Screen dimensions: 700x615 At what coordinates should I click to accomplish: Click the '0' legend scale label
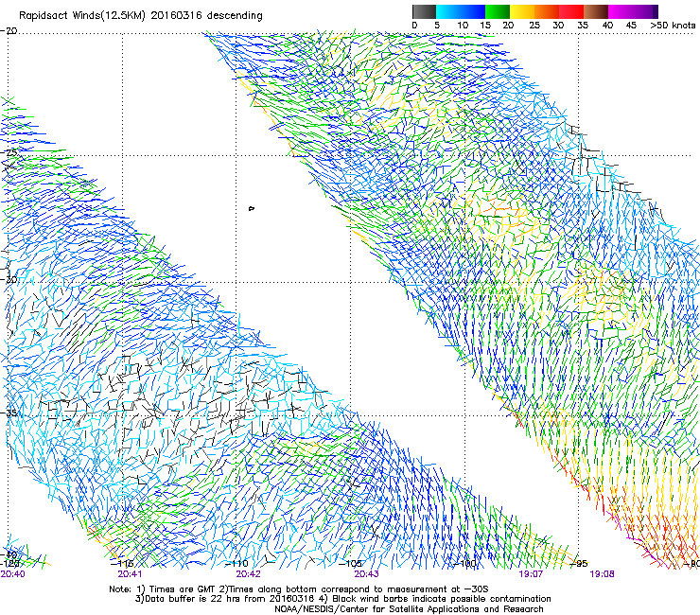coord(414,25)
